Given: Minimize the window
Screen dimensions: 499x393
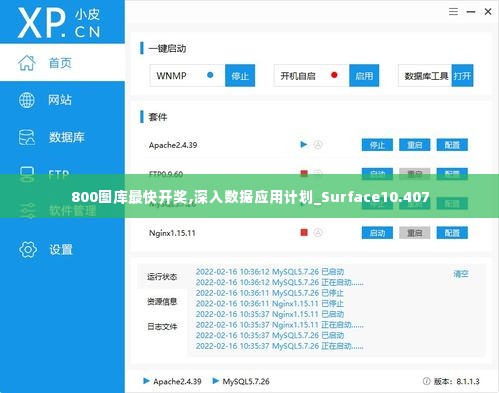Looking at the screenshot, I should 471,12.
